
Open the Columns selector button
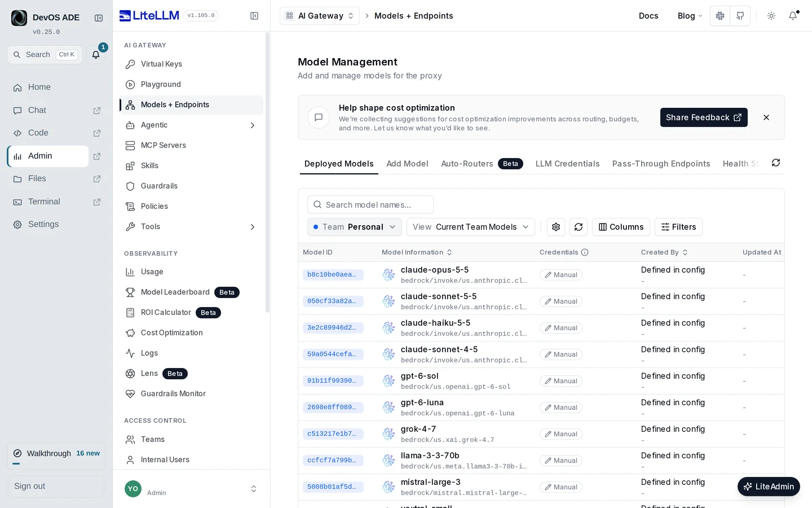pyautogui.click(x=621, y=227)
